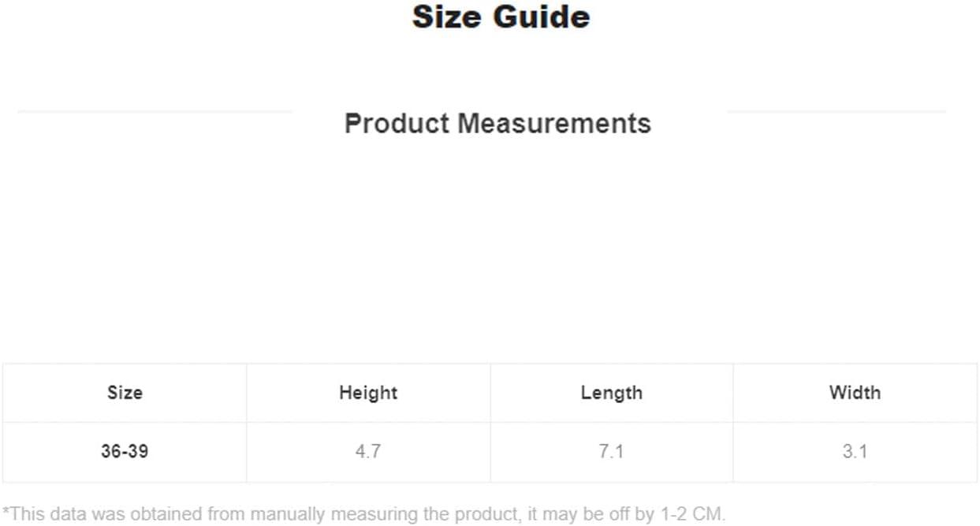This screenshot has width=980, height=526.
Task: Click the word "Product" in the heading
Action: click(397, 124)
